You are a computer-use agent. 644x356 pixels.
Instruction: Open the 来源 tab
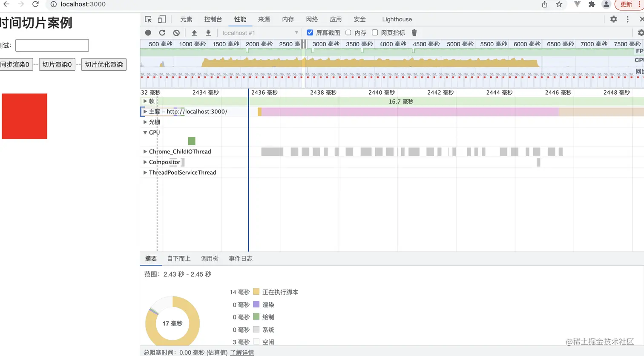point(264,19)
